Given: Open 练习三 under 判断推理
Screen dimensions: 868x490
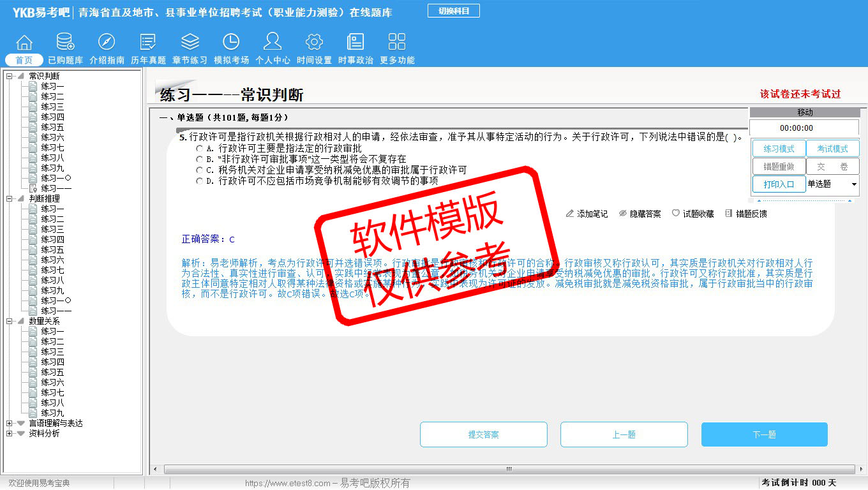Looking at the screenshot, I should [x=52, y=229].
